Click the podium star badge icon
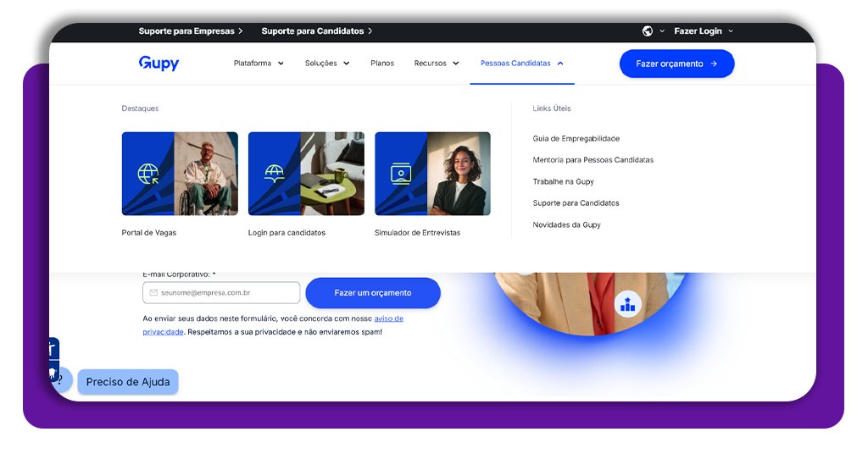The image size is (868, 454). (628, 304)
